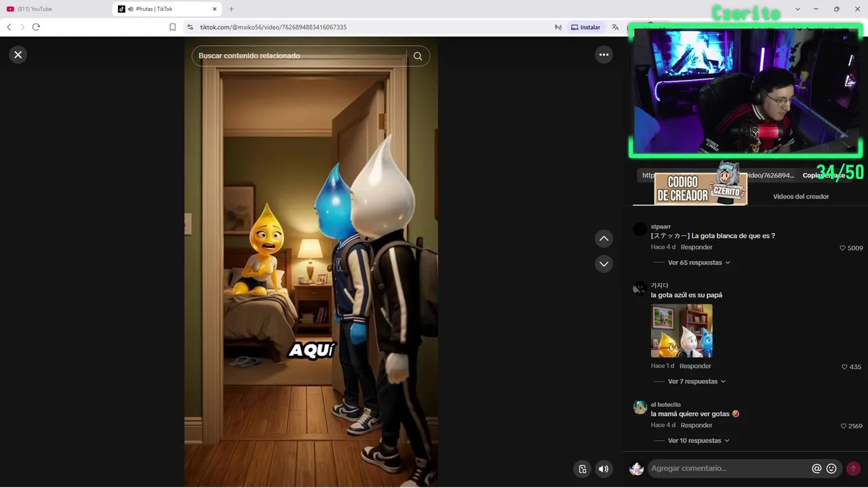Close the TikTok video viewer with X
The image size is (868, 488).
tap(18, 55)
